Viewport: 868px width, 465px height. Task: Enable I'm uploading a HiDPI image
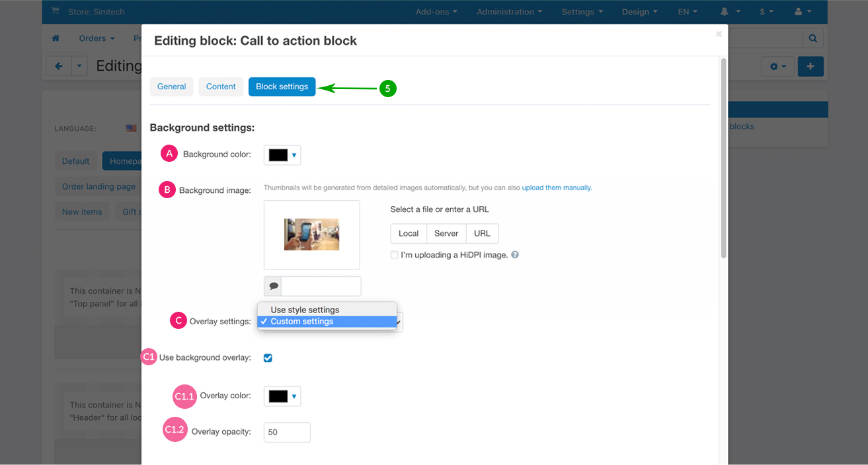tap(395, 255)
